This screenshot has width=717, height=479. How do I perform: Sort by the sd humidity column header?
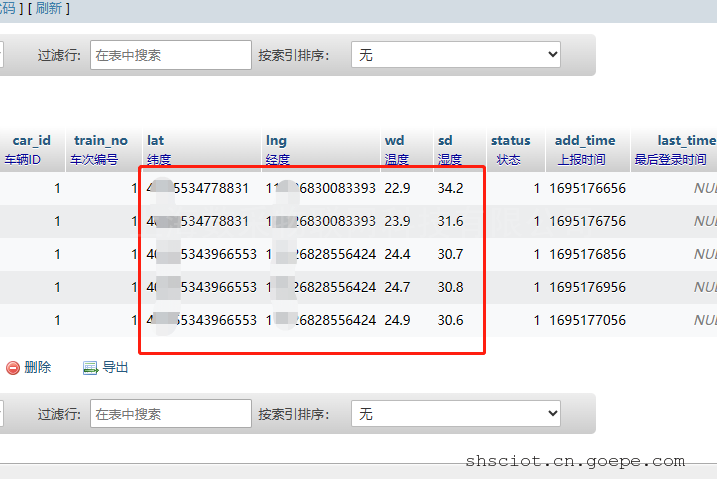(x=445, y=141)
